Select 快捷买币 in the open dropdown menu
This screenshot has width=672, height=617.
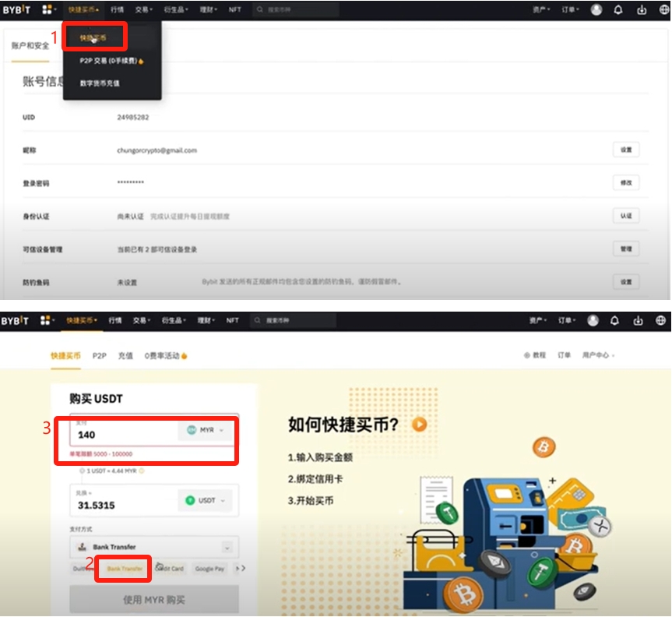point(93,37)
